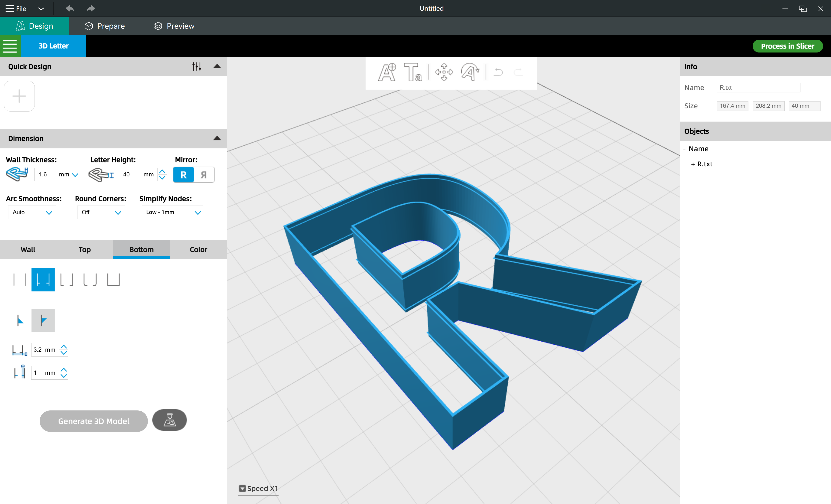Screen dimensions: 831x504
Task: Collapse the Dimension panel
Action: coord(217,138)
